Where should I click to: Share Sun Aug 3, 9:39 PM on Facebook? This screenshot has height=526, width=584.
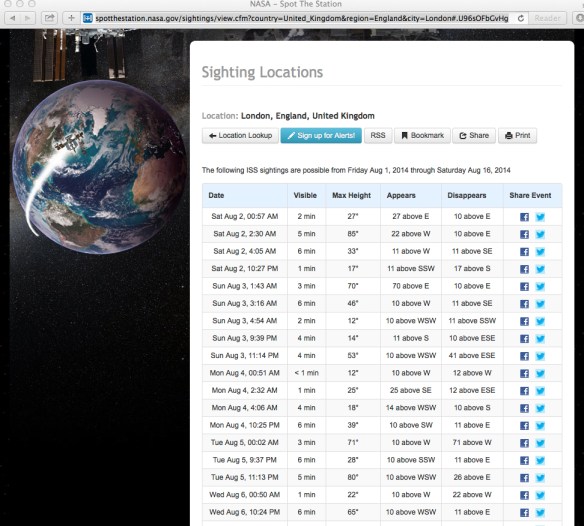coord(524,339)
